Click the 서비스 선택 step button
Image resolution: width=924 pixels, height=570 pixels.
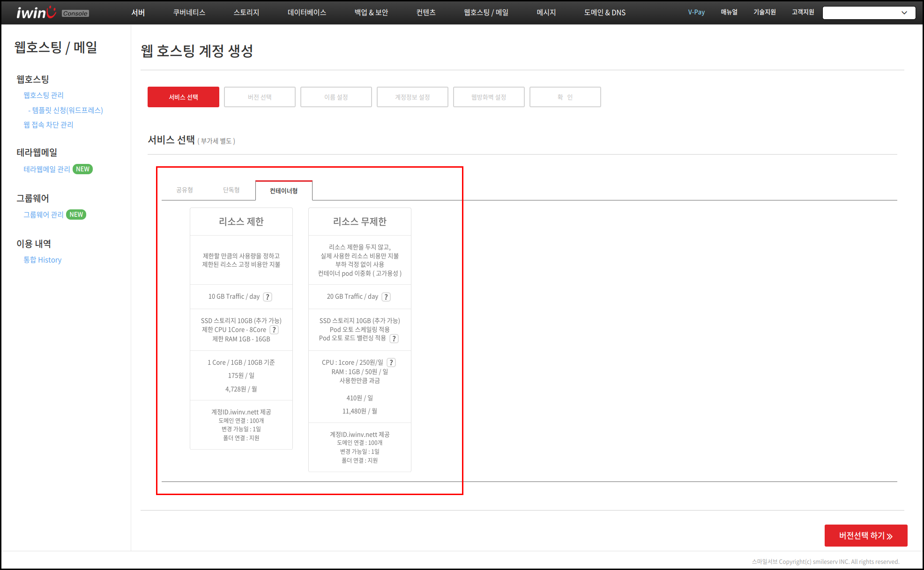(183, 97)
